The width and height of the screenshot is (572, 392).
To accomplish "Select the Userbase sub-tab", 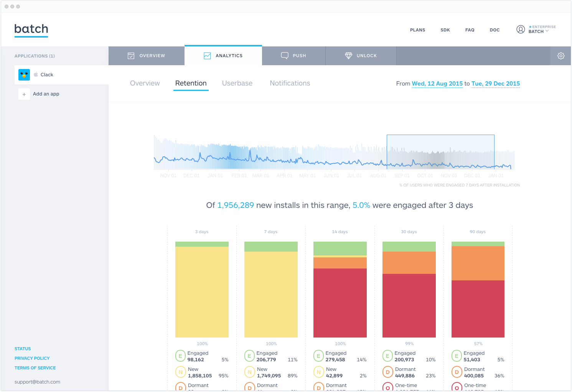I will click(237, 83).
